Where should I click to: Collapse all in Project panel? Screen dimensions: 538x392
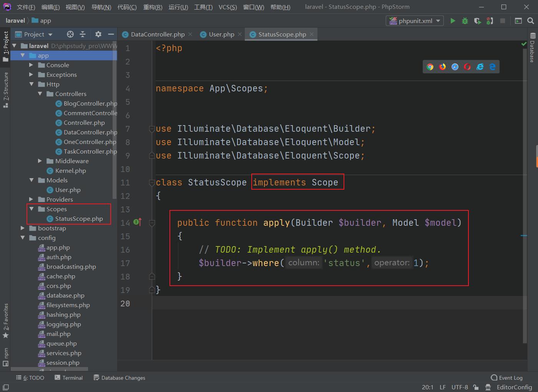(x=83, y=34)
